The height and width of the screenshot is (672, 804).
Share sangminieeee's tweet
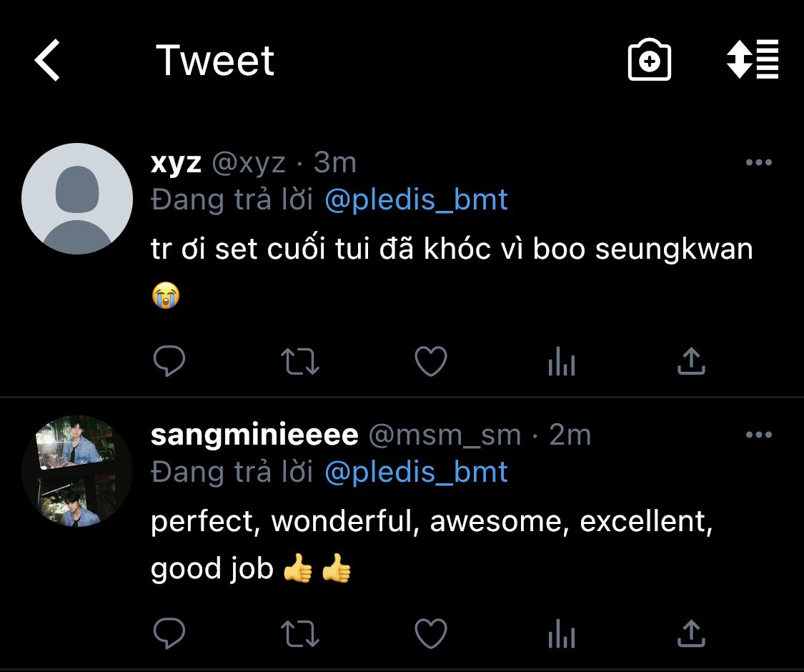(x=691, y=633)
